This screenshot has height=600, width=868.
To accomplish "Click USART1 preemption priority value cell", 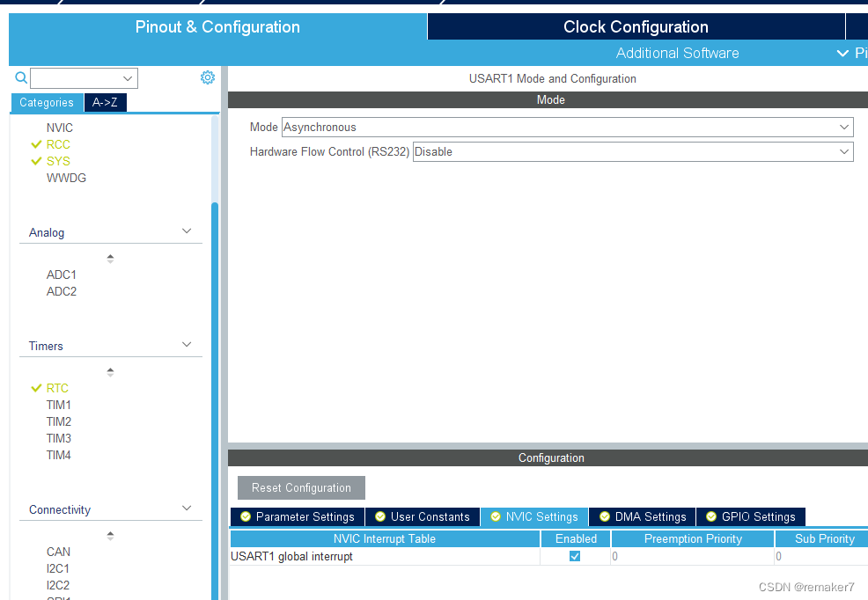I will coord(693,556).
